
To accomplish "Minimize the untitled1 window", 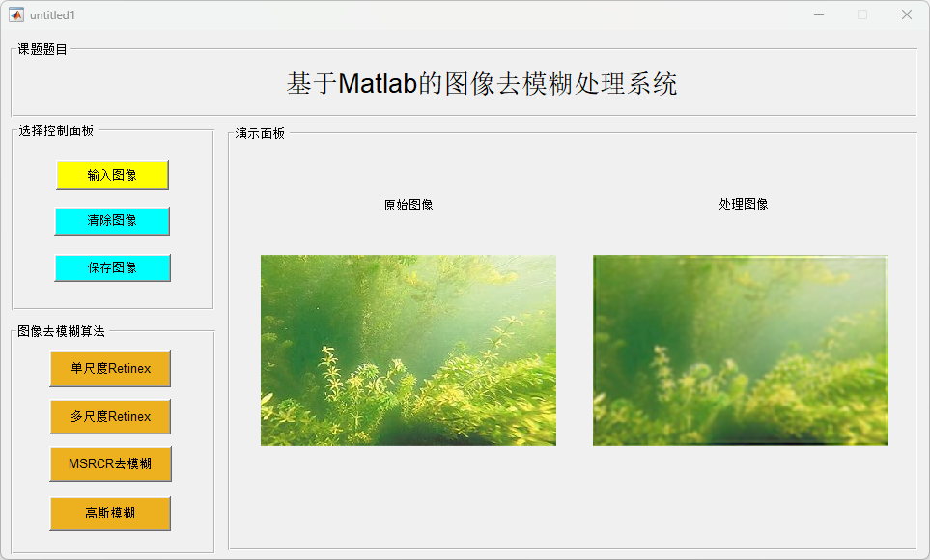I will [x=819, y=14].
